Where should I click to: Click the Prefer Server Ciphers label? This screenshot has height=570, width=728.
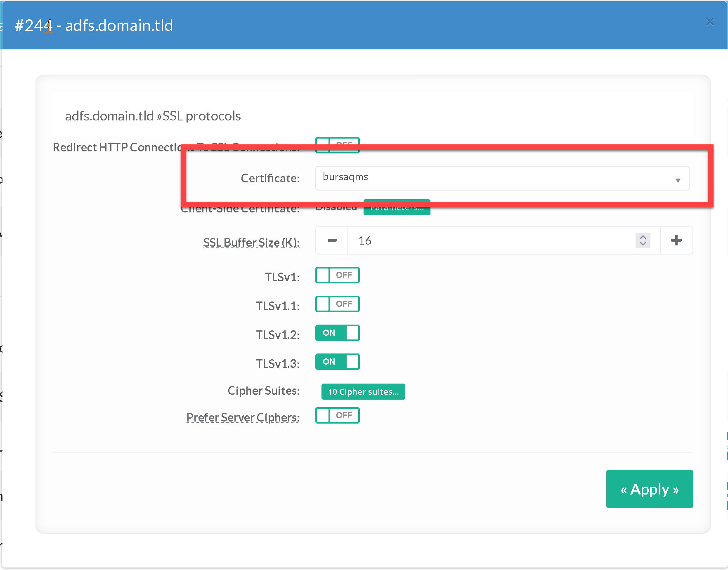point(243,417)
